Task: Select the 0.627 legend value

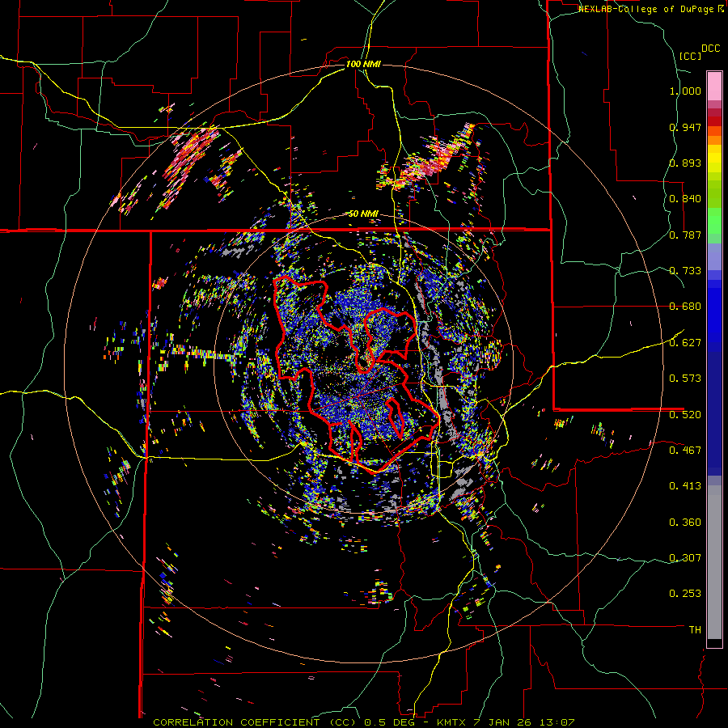Action: pyautogui.click(x=685, y=343)
